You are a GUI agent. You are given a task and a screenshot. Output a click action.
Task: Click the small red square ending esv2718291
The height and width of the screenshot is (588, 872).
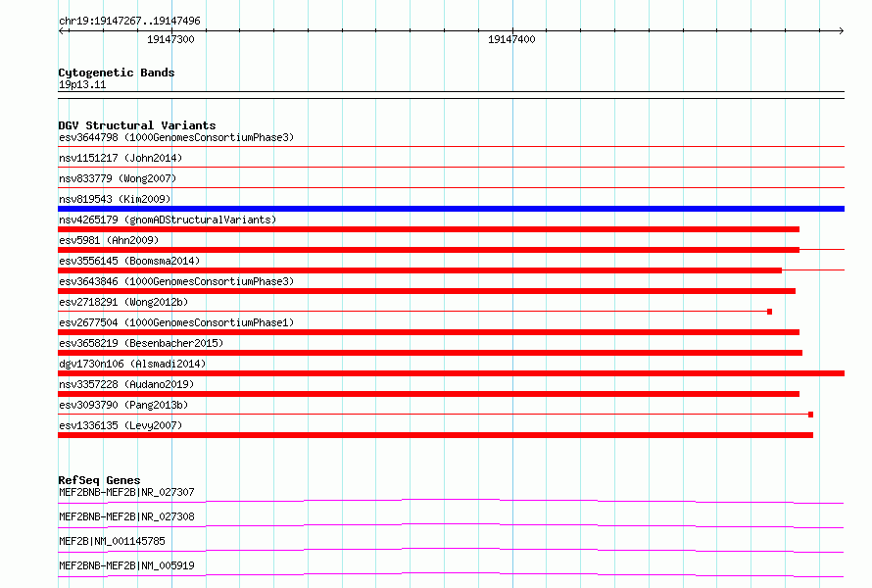click(770, 312)
